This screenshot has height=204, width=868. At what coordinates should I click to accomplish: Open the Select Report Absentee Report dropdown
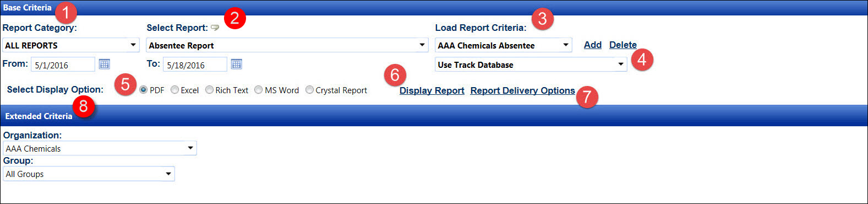pos(287,45)
